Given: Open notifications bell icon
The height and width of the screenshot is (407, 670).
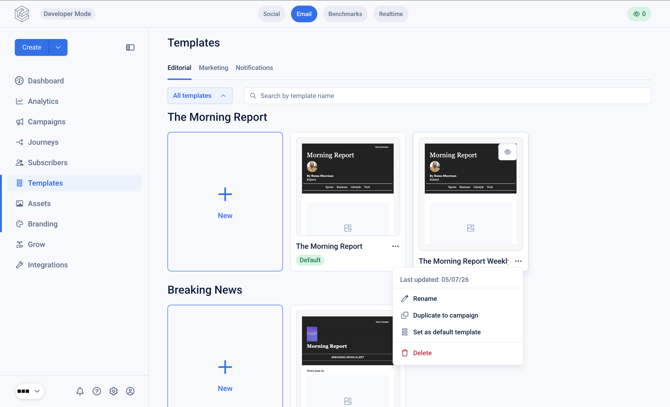Looking at the screenshot, I should click(x=80, y=391).
